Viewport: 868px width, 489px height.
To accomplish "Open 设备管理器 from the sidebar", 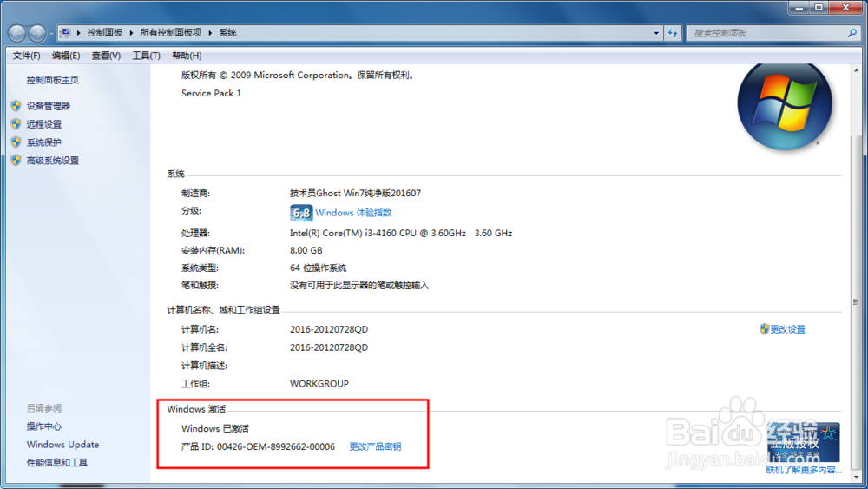I will coord(48,106).
